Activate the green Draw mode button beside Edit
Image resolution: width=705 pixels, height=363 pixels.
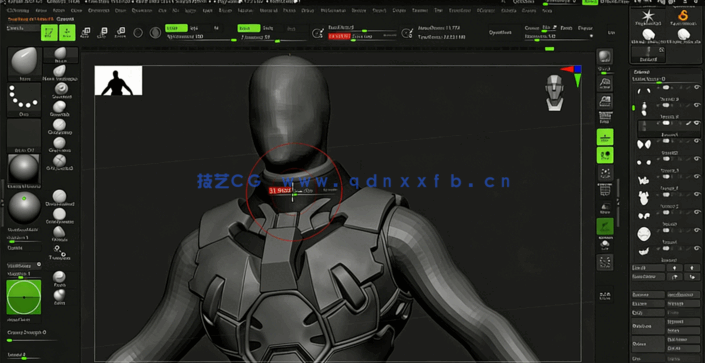67,33
